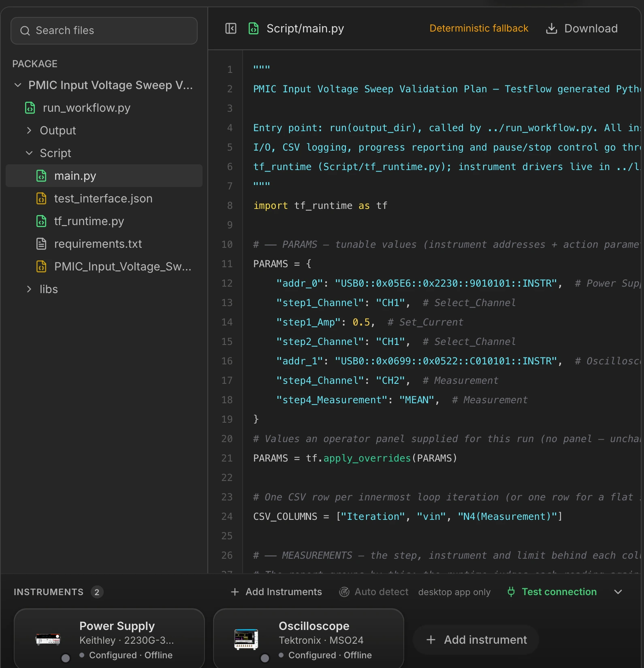This screenshot has height=668, width=644.
Task: Expand the Output folder
Action: (x=29, y=130)
